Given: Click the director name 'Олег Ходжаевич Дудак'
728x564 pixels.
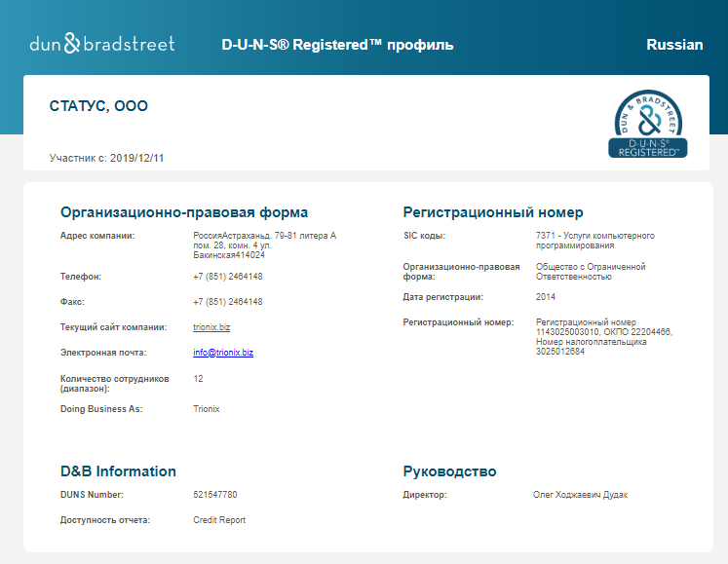Looking at the screenshot, I should [581, 495].
